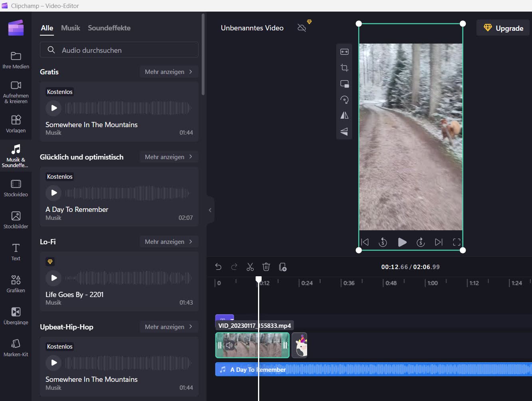Switch to the Soundeffekte tab
The height and width of the screenshot is (401, 532).
(x=109, y=28)
